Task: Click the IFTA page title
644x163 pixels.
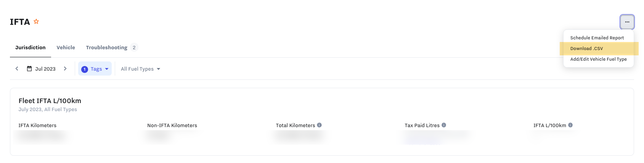Action: coord(20,22)
